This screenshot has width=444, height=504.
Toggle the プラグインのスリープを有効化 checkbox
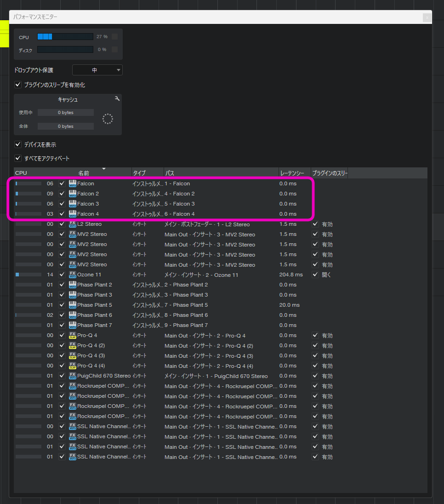[18, 85]
